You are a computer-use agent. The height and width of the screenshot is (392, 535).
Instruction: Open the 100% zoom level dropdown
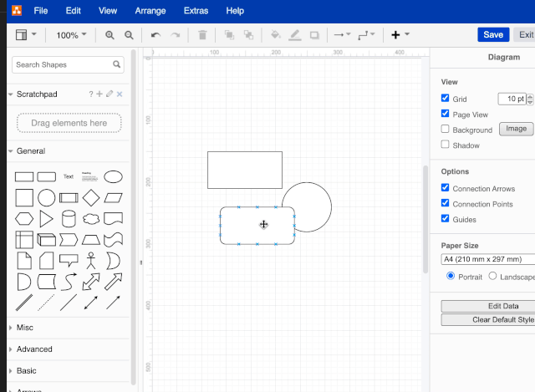click(72, 35)
